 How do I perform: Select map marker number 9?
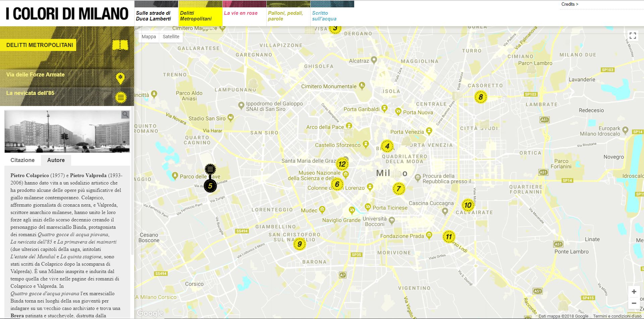[x=300, y=244]
